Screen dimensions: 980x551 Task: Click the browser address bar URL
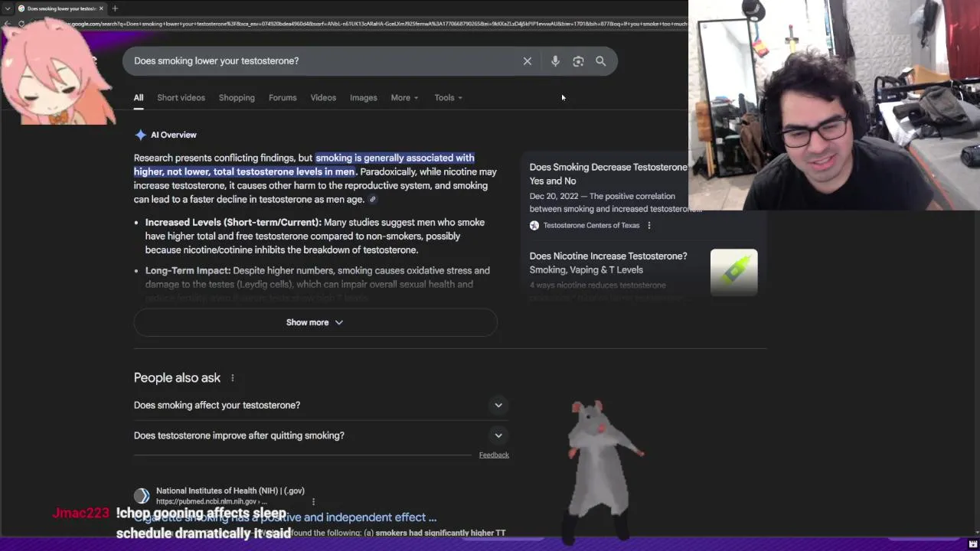coord(375,24)
